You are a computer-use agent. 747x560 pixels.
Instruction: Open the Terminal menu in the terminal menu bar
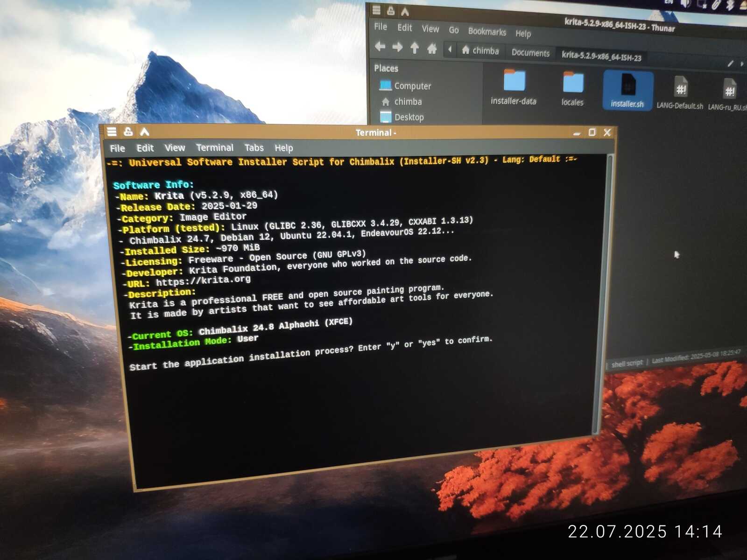click(215, 147)
